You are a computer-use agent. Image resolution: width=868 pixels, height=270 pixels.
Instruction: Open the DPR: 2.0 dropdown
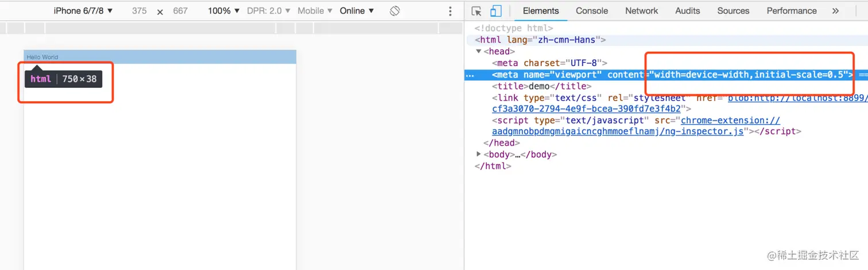pyautogui.click(x=269, y=11)
